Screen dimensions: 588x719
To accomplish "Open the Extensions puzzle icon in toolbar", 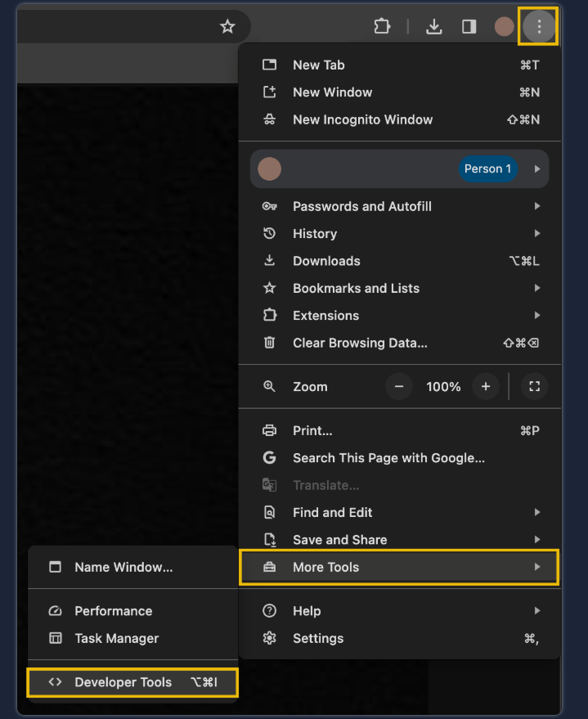I will (382, 27).
